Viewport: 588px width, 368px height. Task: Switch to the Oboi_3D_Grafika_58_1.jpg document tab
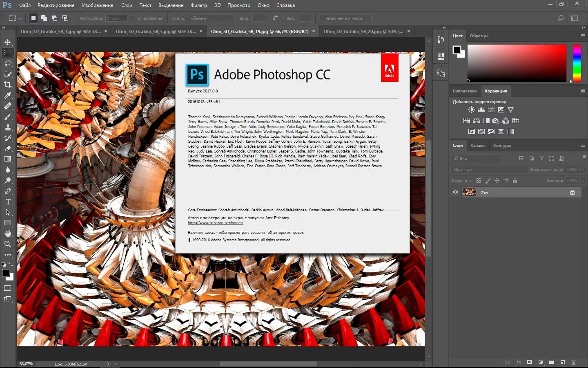coord(60,31)
